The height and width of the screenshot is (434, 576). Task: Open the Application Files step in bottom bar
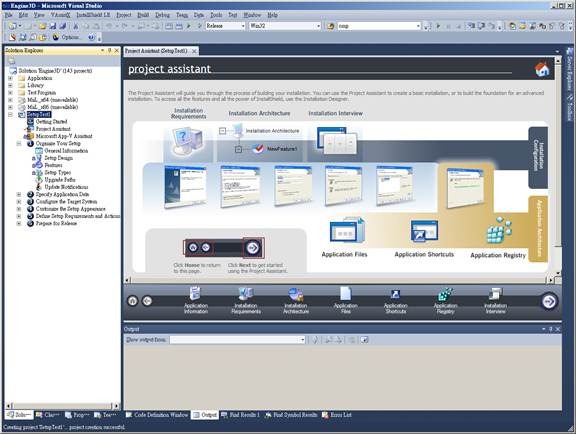(345, 300)
